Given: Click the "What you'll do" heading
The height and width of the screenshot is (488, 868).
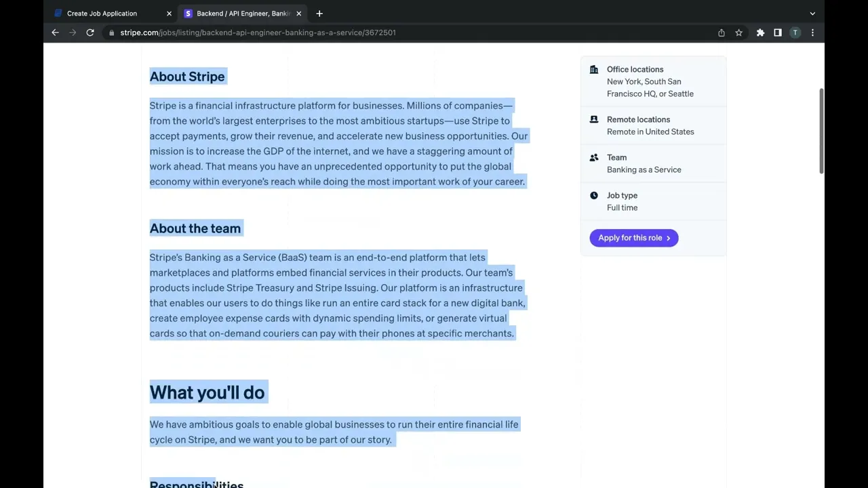Looking at the screenshot, I should pos(207,392).
